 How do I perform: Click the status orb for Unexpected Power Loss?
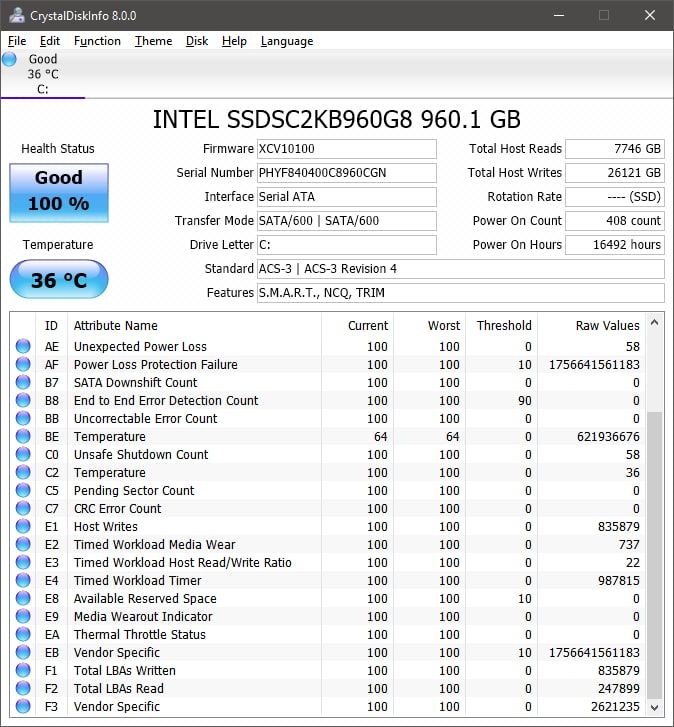[23, 346]
